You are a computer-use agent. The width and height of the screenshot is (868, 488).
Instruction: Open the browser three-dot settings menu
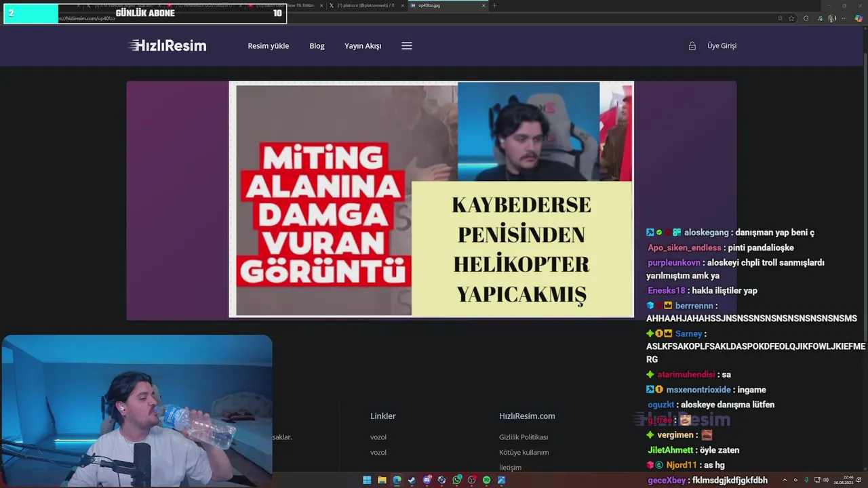[844, 18]
